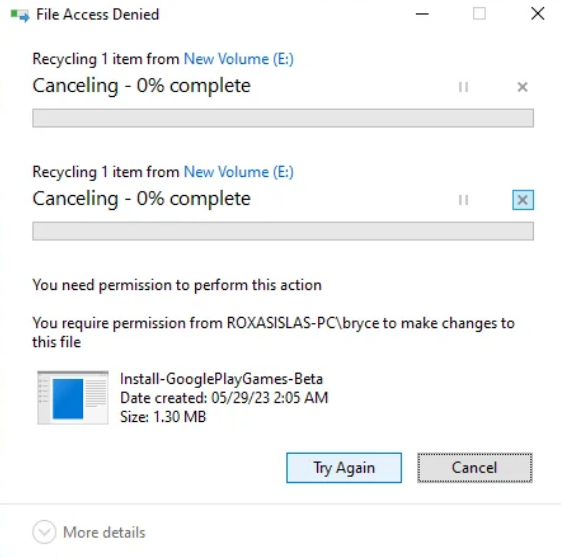Pause the first recycling operation
This screenshot has height=557, width=561.
pyautogui.click(x=463, y=87)
